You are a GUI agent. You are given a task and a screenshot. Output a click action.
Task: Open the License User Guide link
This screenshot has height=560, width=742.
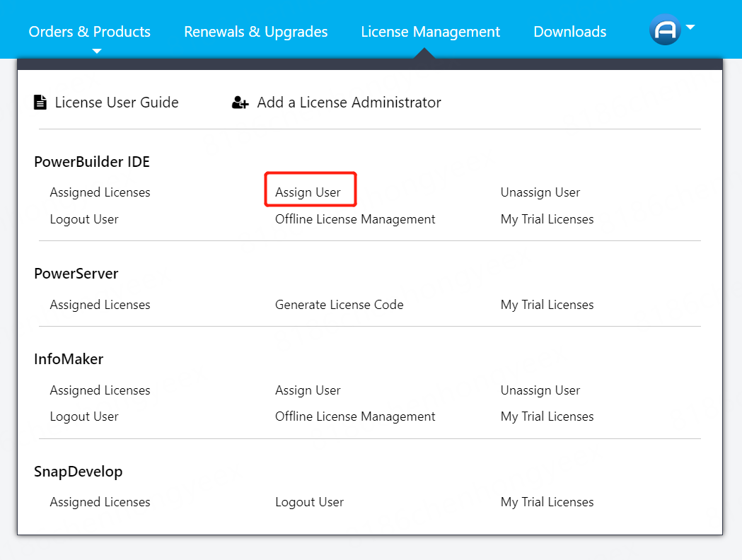click(117, 102)
